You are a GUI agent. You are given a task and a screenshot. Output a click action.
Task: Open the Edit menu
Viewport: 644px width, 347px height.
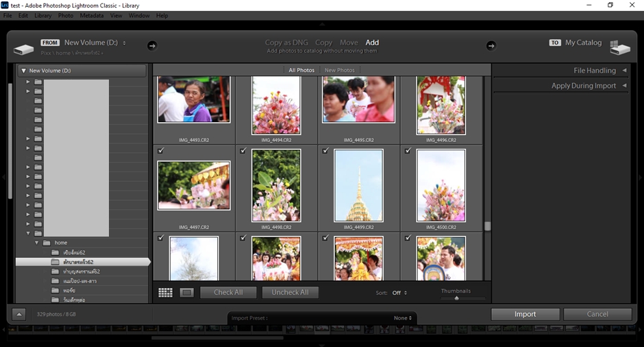23,16
